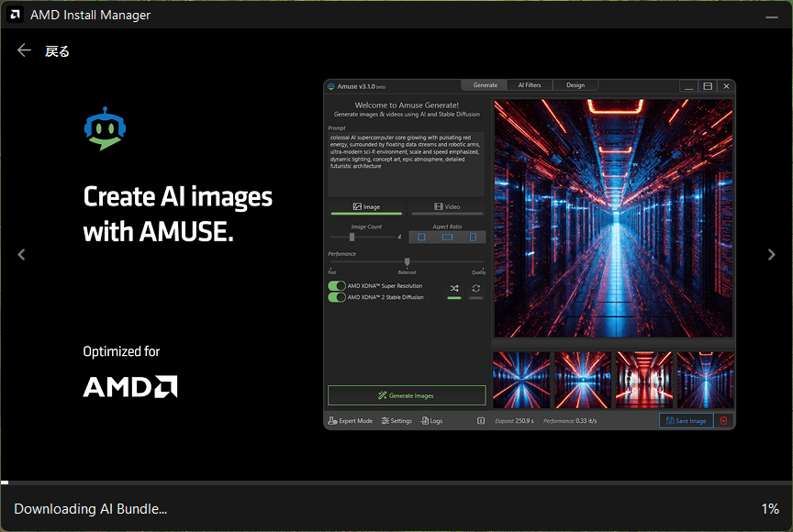Switch to the Video mode tab
Screen dimensions: 793x532
click(x=446, y=207)
